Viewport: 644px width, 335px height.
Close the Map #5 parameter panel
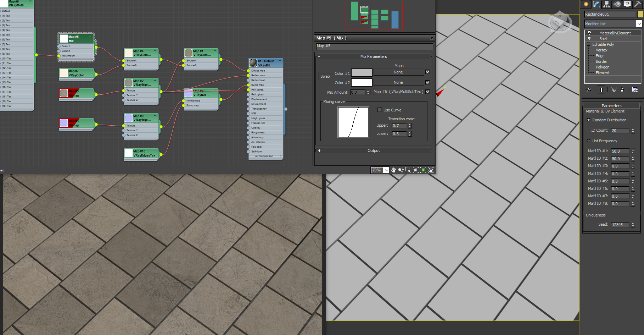(432, 38)
